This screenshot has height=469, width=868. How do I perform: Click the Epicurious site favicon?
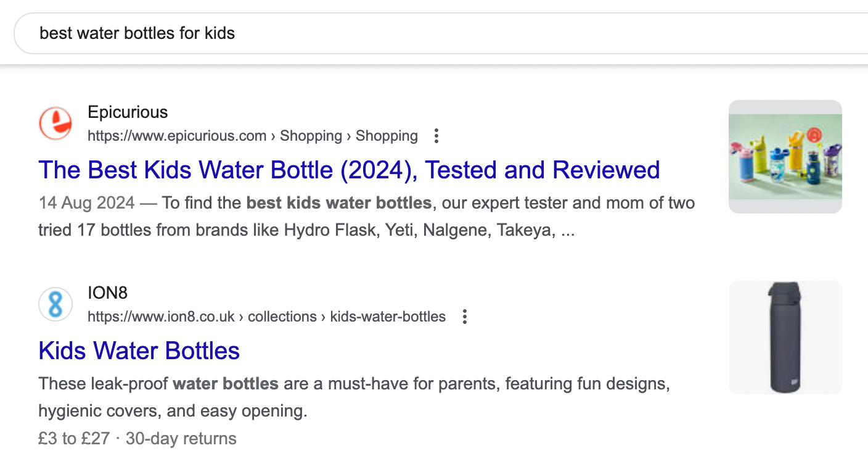click(55, 123)
